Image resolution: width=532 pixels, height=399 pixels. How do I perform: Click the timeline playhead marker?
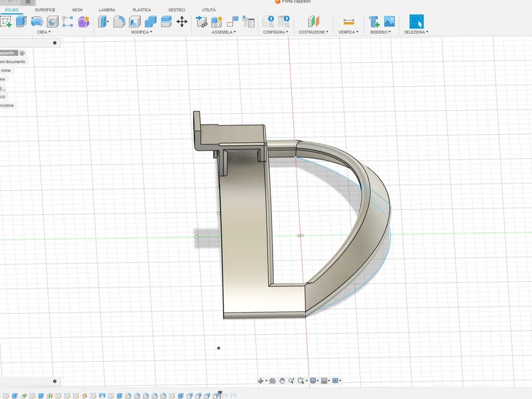coord(220,393)
